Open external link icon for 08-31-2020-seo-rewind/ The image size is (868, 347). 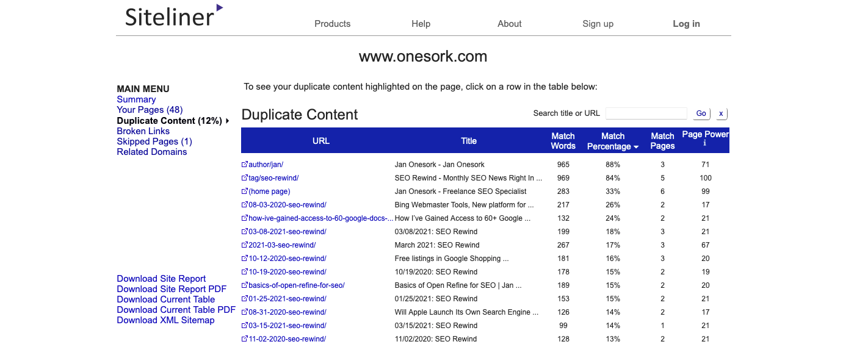click(x=245, y=312)
